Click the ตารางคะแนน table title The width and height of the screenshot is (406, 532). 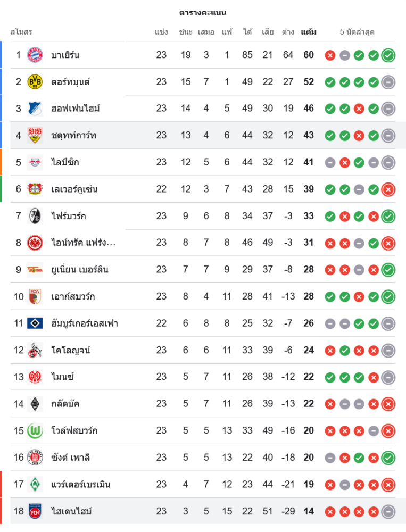tap(203, 12)
